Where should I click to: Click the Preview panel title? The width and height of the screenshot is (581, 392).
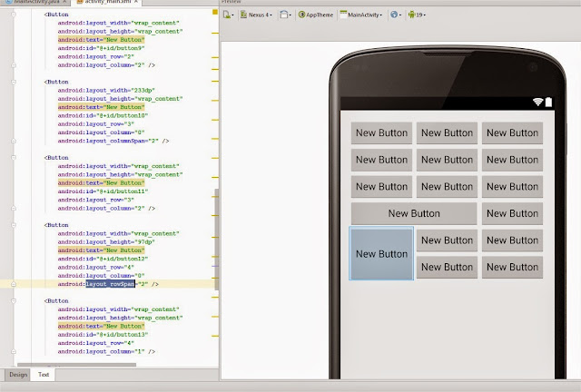coord(231,2)
